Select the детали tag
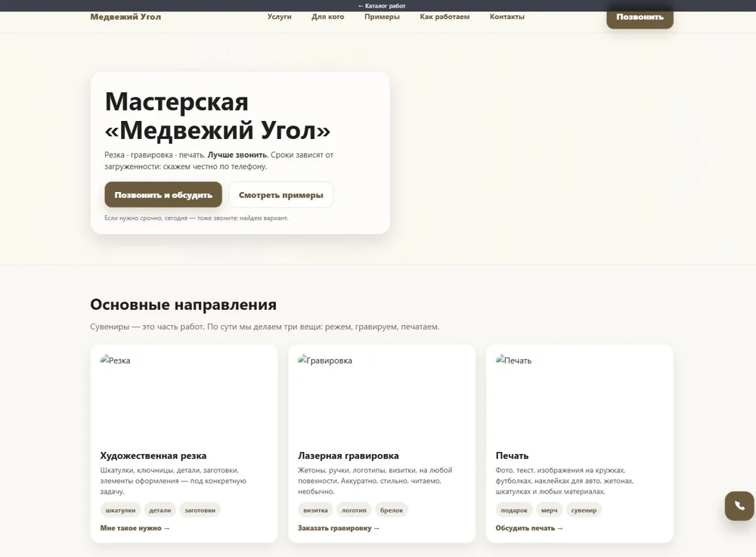 tap(160, 510)
